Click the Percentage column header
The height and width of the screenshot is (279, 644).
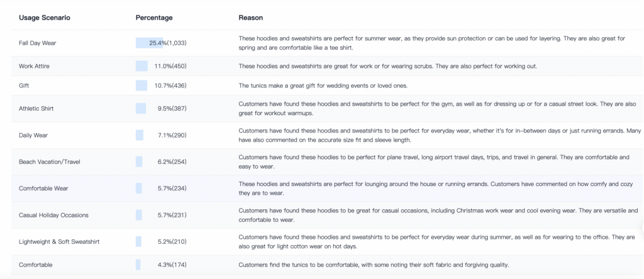coord(154,18)
